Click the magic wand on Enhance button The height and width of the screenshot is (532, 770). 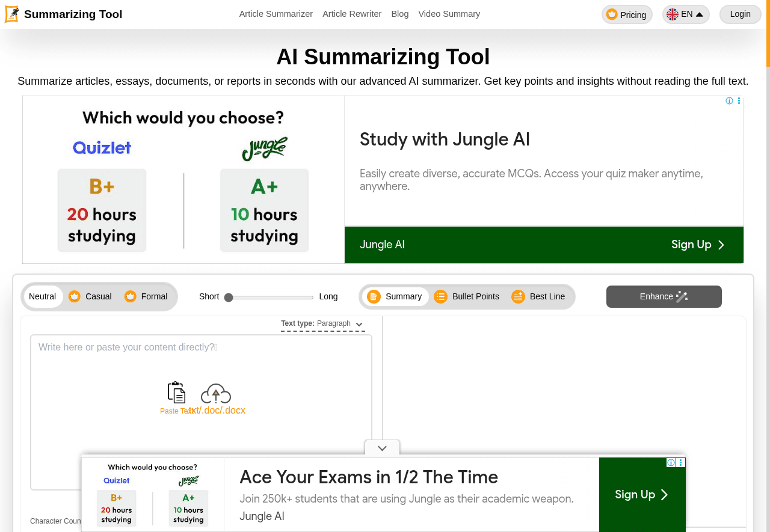pyautogui.click(x=681, y=296)
